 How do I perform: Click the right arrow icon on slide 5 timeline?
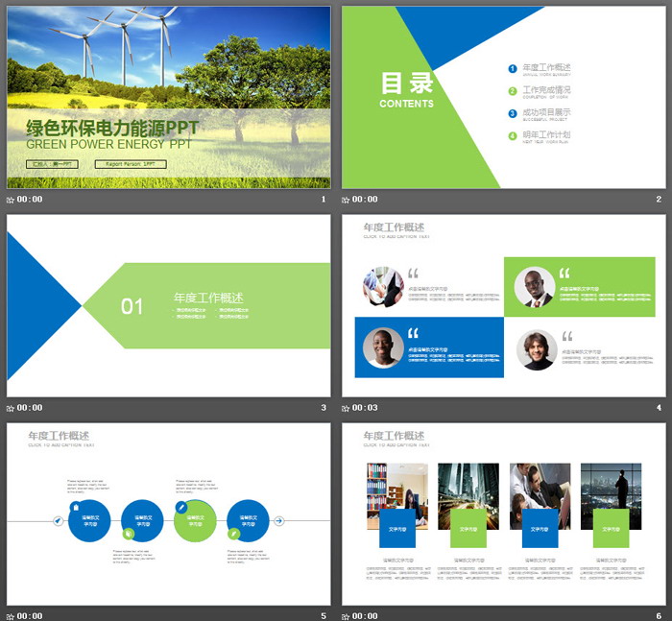tap(279, 521)
